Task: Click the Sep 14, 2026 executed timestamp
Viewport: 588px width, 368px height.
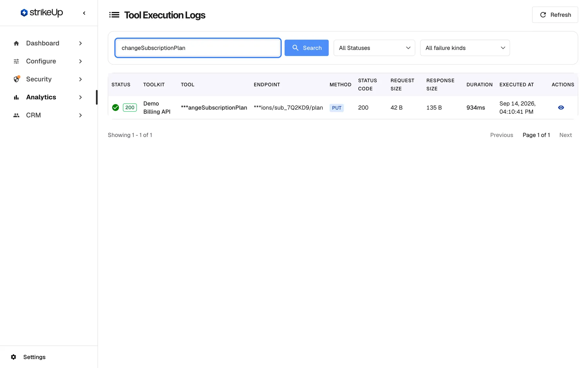Action: (517, 108)
